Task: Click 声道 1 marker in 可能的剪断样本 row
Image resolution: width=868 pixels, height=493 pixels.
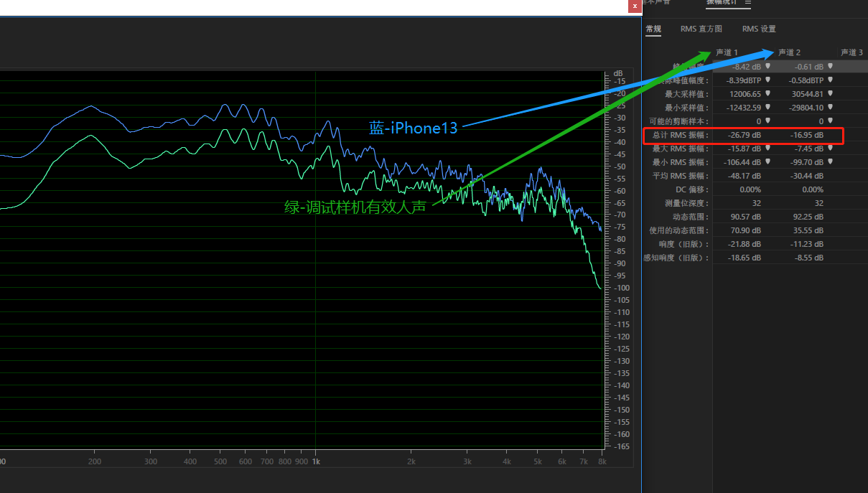Action: (767, 121)
